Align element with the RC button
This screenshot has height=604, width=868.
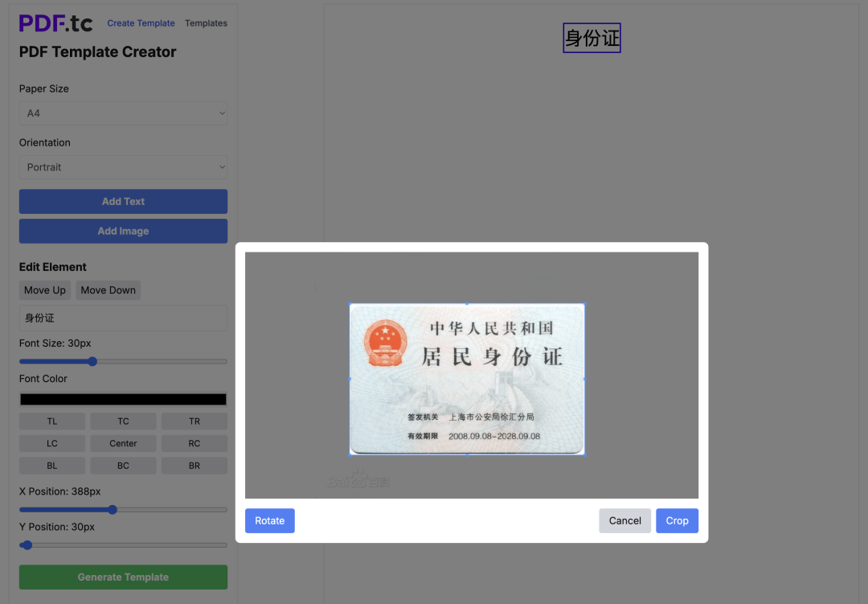tap(194, 443)
